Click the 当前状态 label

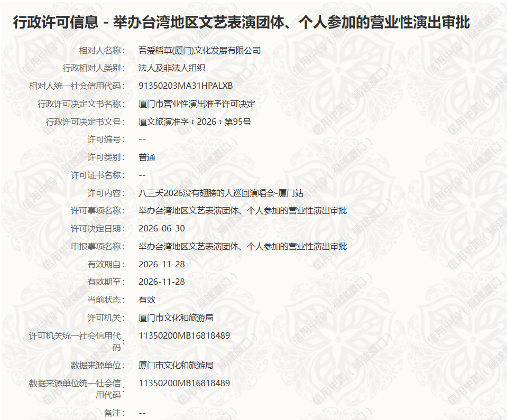tap(106, 300)
